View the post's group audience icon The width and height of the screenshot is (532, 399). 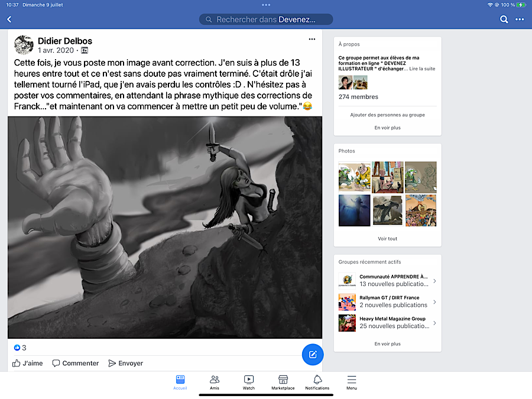click(85, 51)
